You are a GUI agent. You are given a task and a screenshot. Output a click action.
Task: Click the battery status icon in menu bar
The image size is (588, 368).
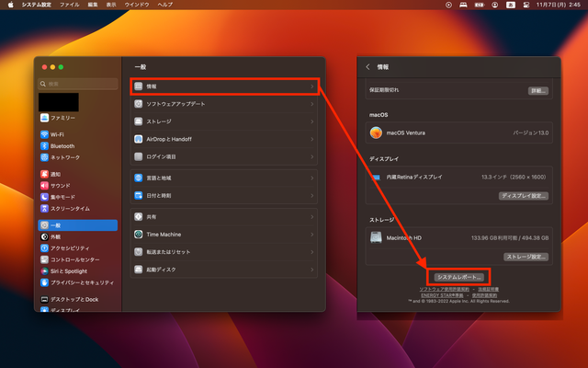click(x=480, y=5)
